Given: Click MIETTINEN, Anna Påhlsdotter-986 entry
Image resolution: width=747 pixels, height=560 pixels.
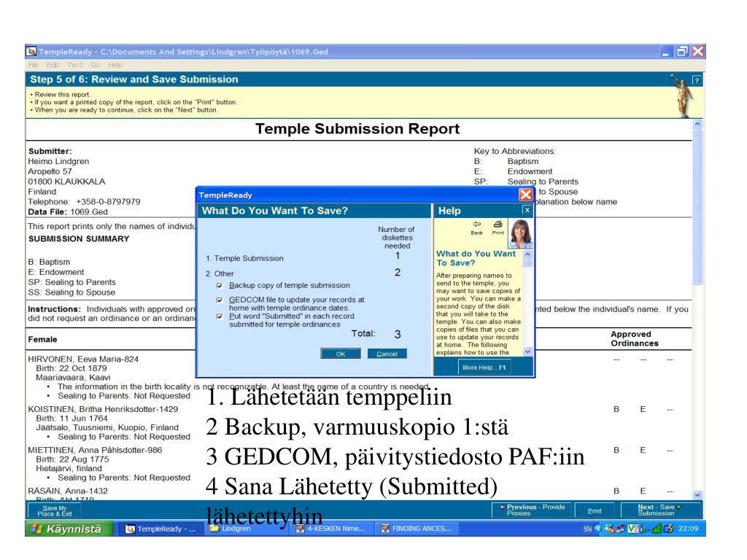Looking at the screenshot, I should [x=95, y=450].
